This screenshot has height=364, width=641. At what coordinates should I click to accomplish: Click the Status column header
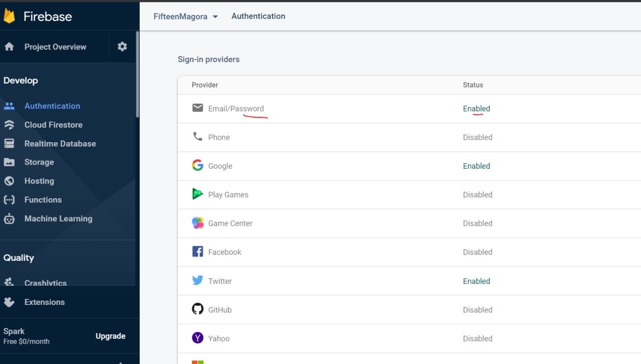(x=473, y=85)
